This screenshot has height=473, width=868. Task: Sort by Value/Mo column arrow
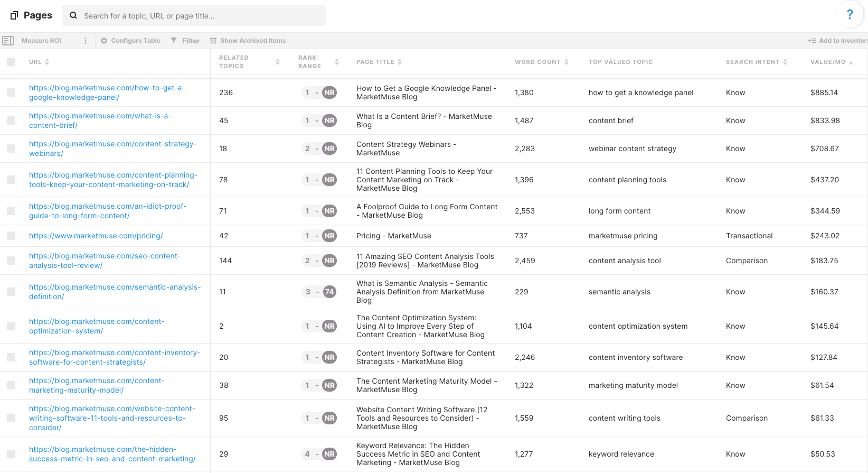point(851,62)
